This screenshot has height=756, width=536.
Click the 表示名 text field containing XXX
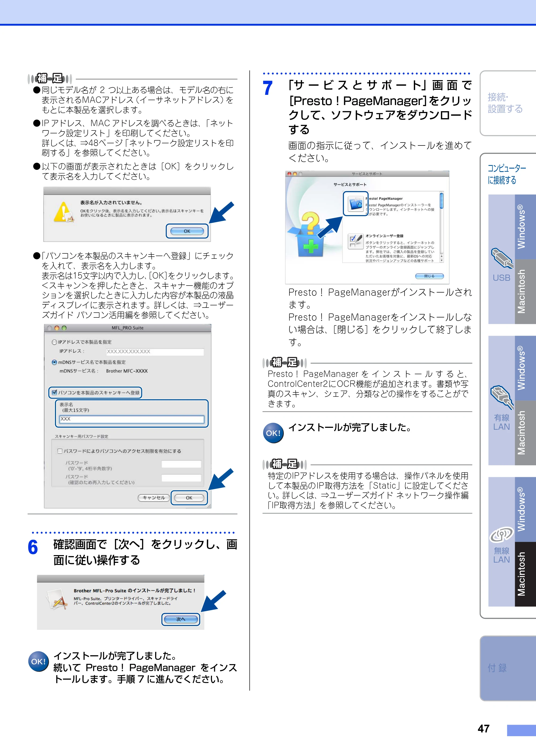132,419
